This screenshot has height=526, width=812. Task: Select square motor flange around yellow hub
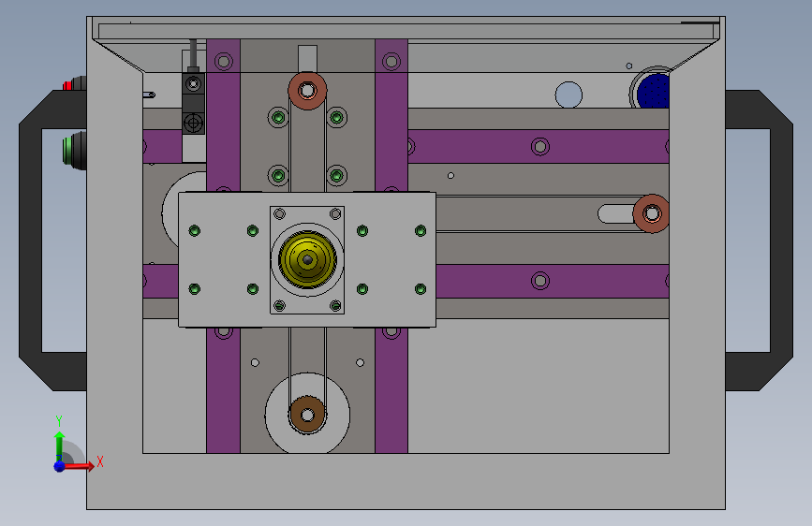tap(307, 260)
